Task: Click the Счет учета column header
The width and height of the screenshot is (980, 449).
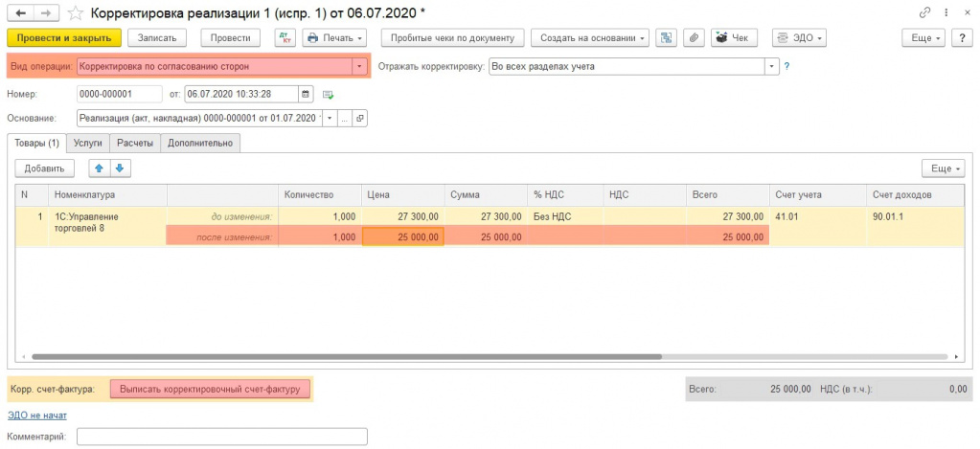Action: coord(817,195)
